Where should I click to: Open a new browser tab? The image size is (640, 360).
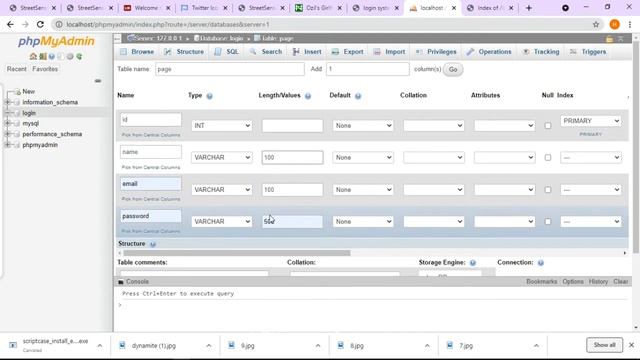coord(529,8)
